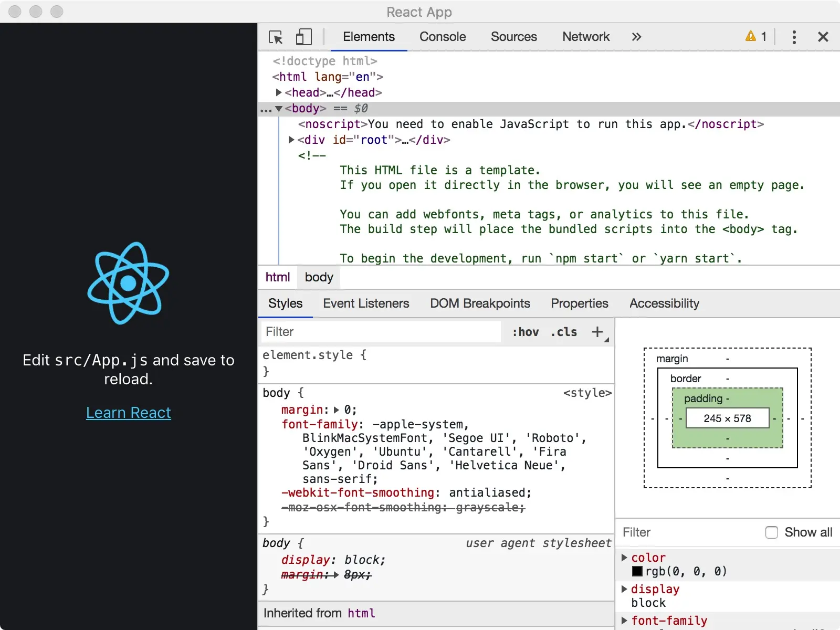Expand the computed display property
Screen dimensions: 840x630
624,589
